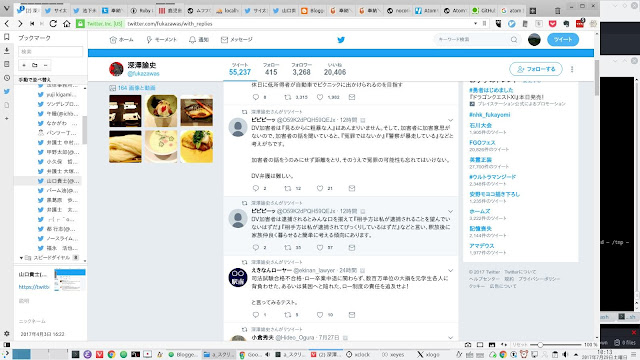Open the bookmark sort order selector
This screenshot has width=640, height=360.
click(x=52, y=80)
